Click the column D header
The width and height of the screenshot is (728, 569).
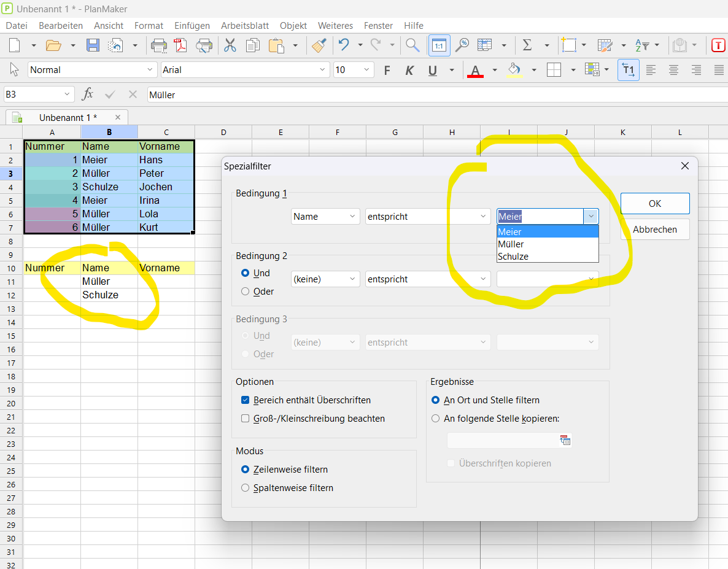pos(223,132)
